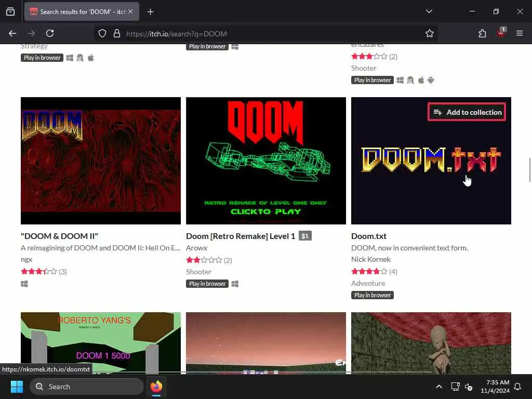Screen dimensions: 532x399
Task: Click the taskbar Search box
Action: pos(87,387)
